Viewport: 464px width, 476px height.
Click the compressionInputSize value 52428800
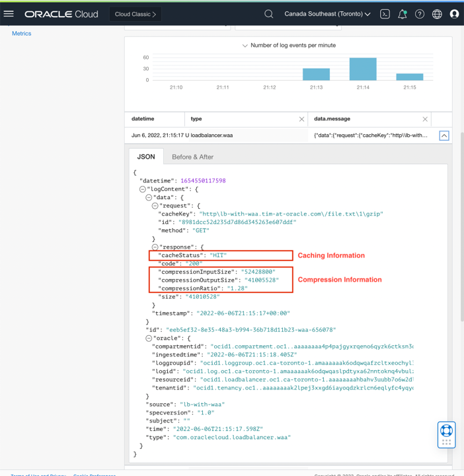258,272
